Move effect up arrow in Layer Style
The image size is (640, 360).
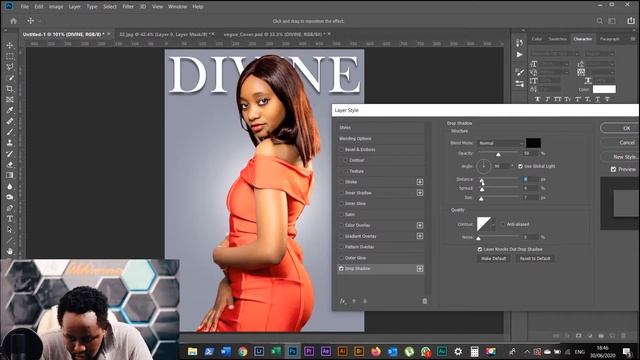click(354, 301)
